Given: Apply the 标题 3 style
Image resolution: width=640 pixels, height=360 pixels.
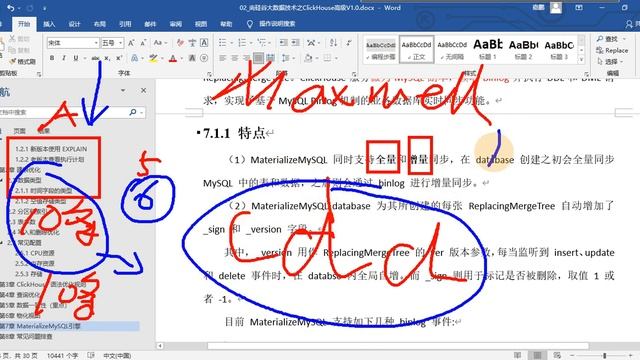Looking at the screenshot, I should (x=559, y=50).
